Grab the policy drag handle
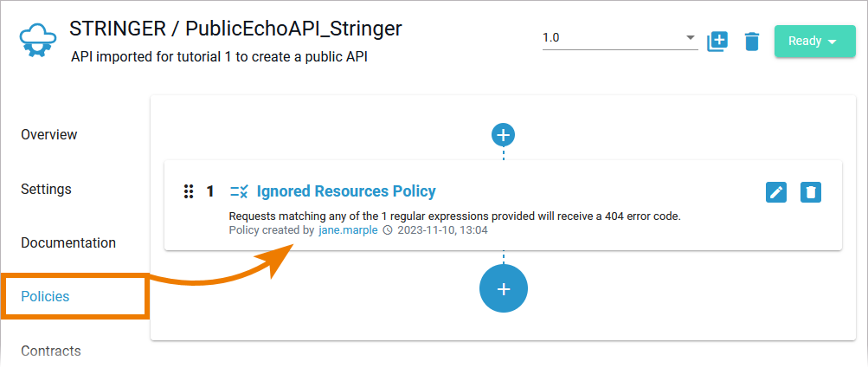The image size is (868, 368). pos(188,191)
